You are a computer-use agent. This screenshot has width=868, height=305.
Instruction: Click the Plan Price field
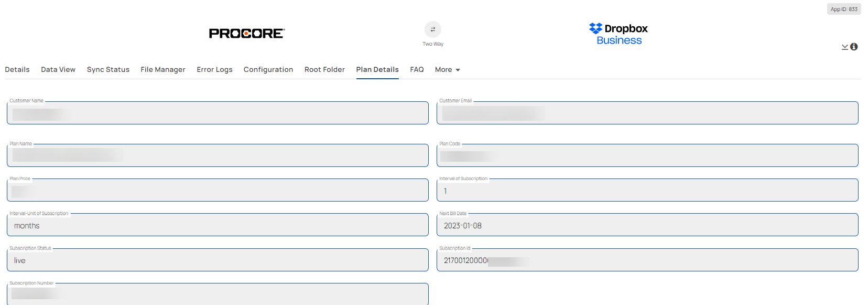[x=218, y=190]
